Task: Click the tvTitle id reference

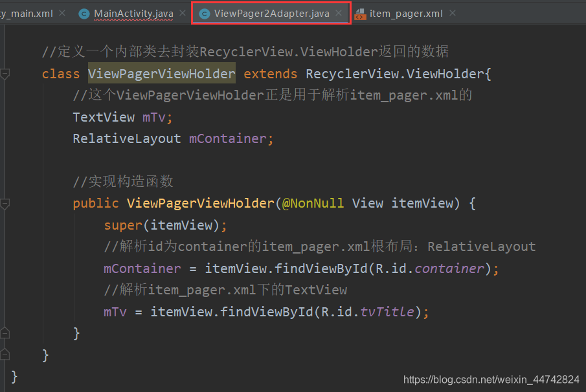Action: click(x=387, y=312)
